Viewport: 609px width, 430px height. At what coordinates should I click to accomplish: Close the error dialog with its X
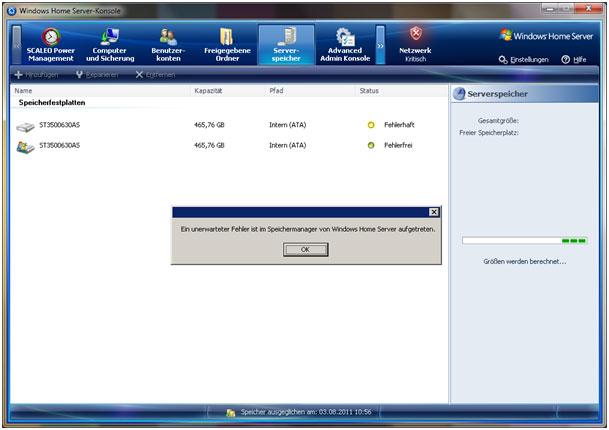[x=433, y=212]
